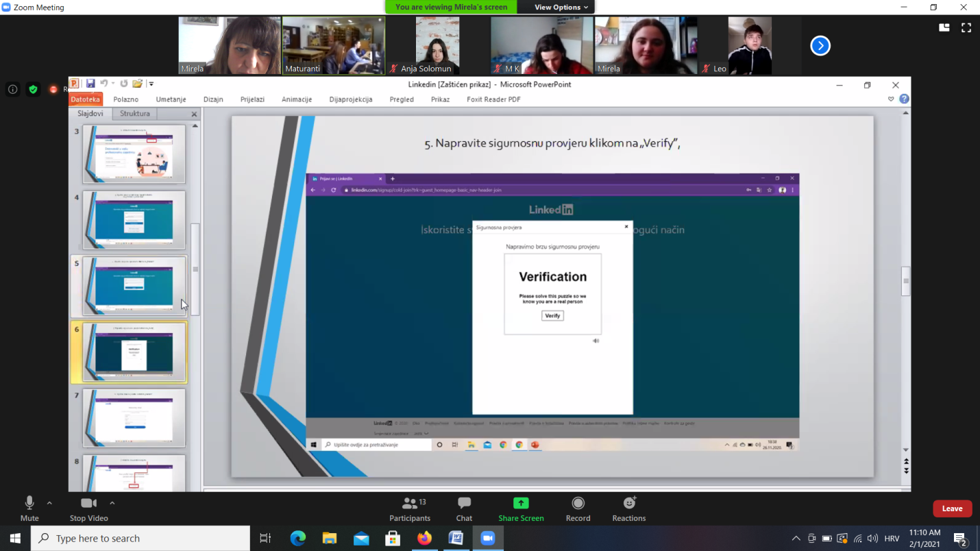Open the Mail app from the taskbar
Viewport: 980px width, 551px height.
(361, 539)
